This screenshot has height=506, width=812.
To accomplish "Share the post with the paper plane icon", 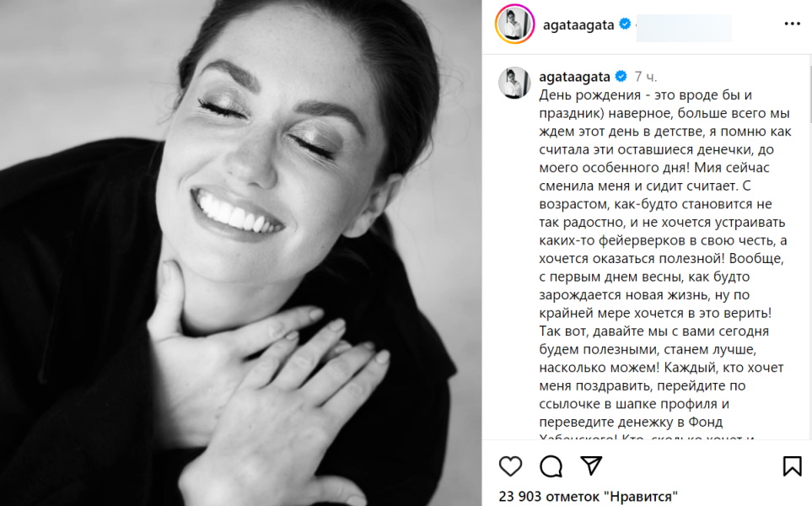I will (591, 466).
